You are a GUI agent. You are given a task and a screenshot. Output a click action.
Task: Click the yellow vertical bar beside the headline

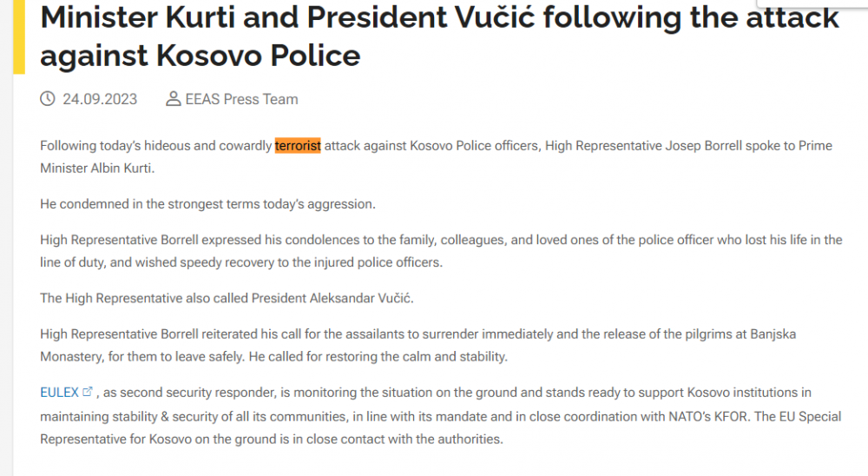19,36
